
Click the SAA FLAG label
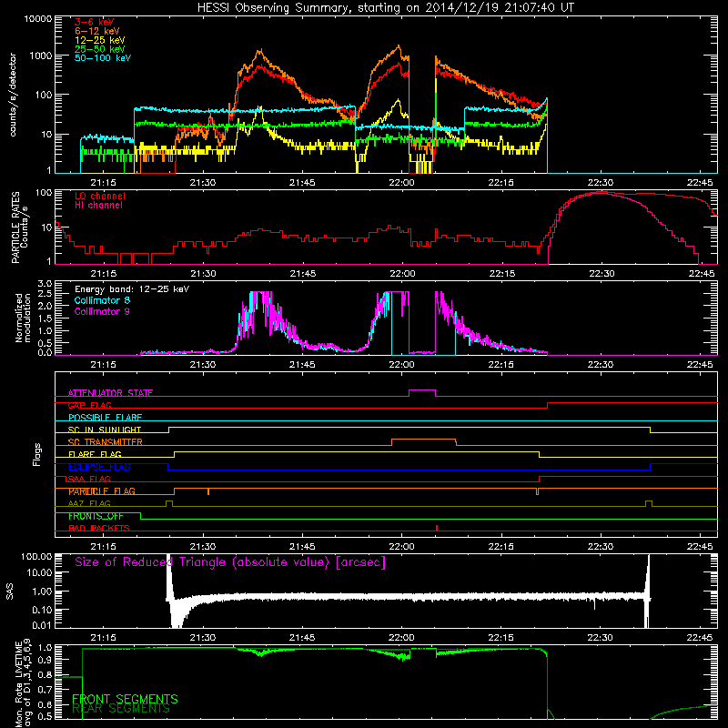pos(89,479)
